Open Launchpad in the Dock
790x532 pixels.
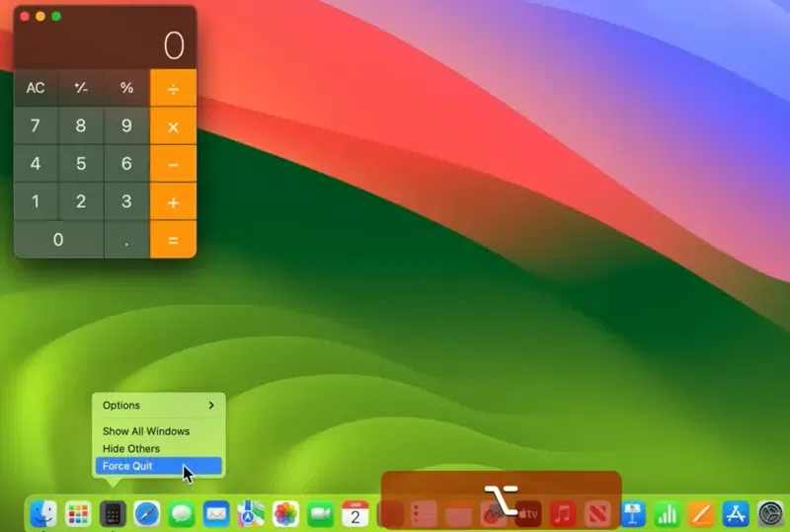coord(78,514)
